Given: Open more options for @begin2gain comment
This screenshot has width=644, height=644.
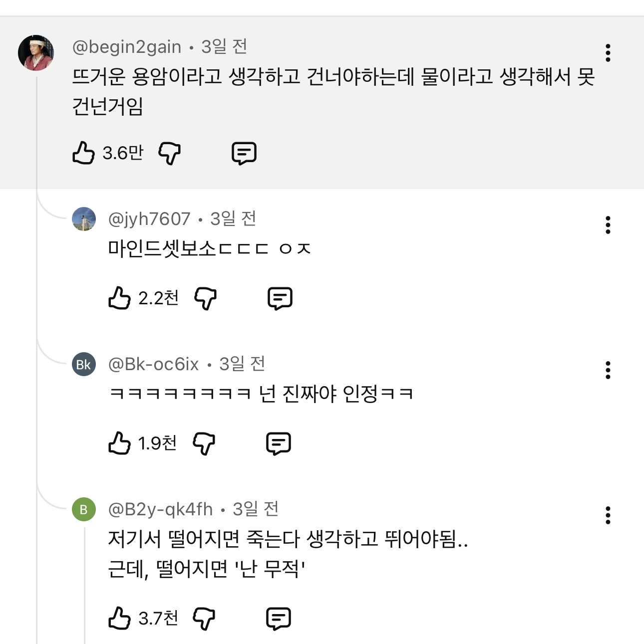Looking at the screenshot, I should point(608,53).
